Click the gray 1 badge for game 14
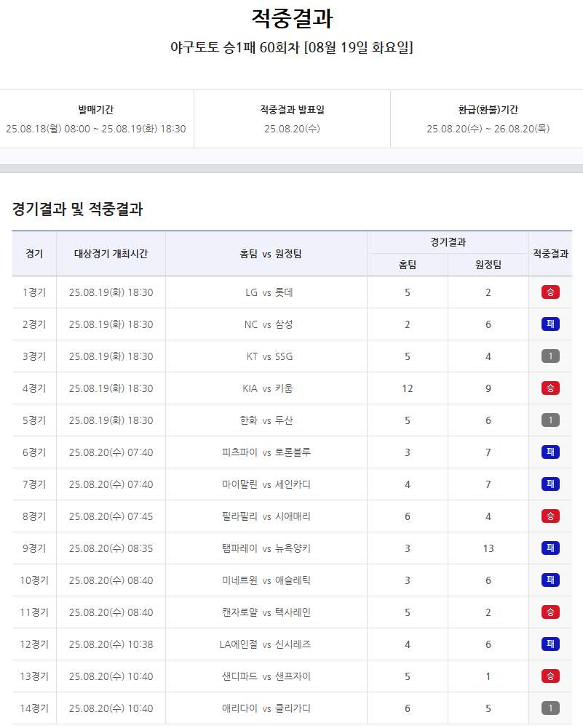This screenshot has height=728, width=583. (x=550, y=708)
